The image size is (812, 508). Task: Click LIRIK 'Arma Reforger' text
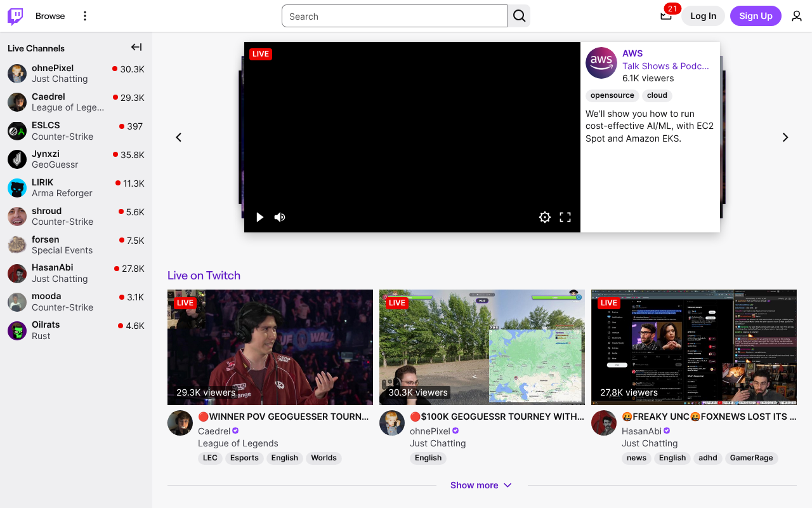(62, 193)
